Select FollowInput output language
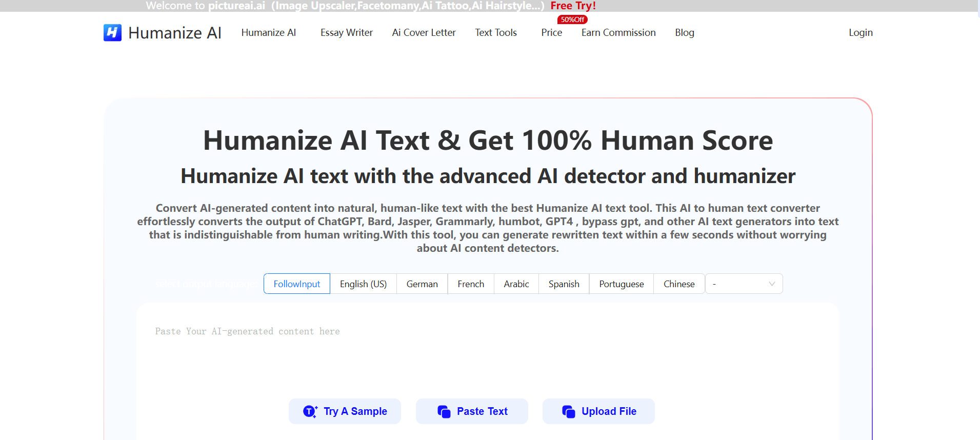Image resolution: width=980 pixels, height=440 pixels. 296,284
